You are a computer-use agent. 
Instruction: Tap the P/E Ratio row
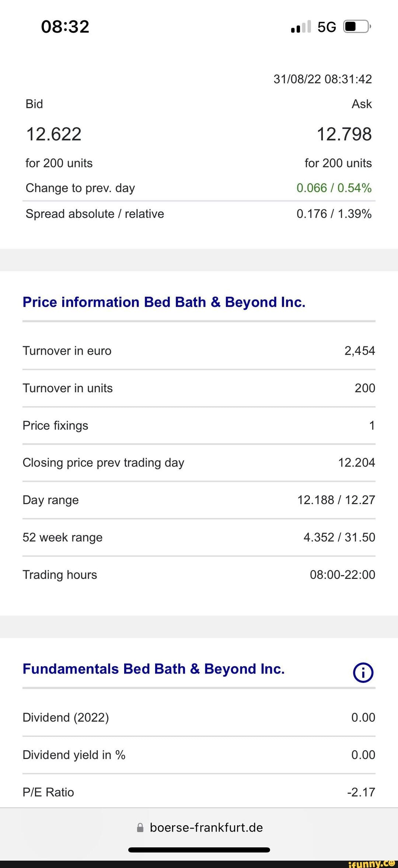[199, 792]
